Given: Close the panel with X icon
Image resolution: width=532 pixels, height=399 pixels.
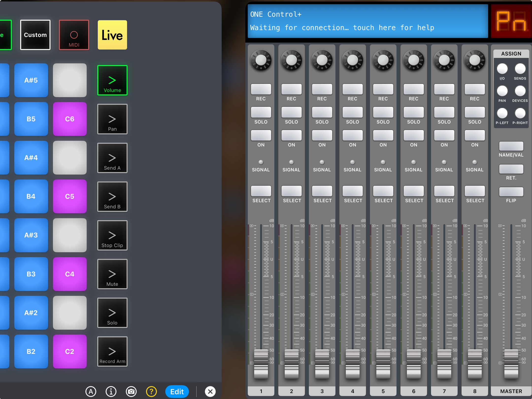Looking at the screenshot, I should (x=210, y=391).
